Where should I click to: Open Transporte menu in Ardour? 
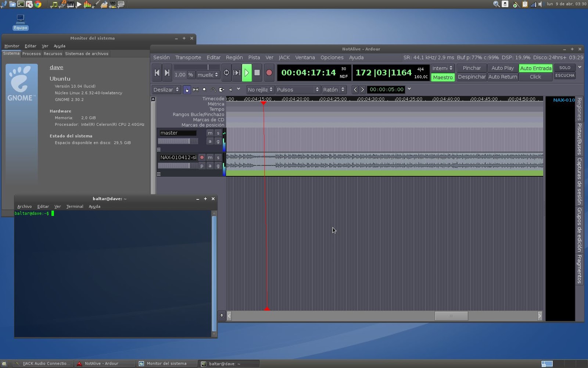coord(188,57)
